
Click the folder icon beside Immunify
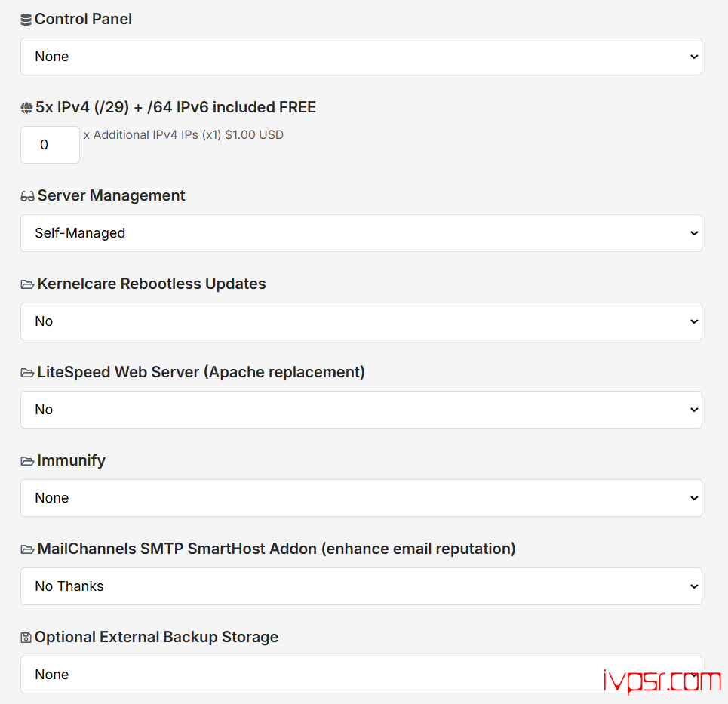tap(27, 462)
